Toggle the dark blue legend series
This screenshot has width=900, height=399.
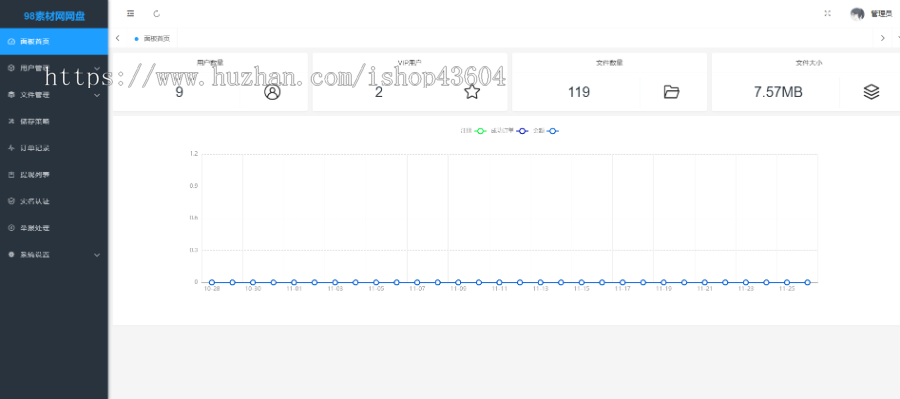[x=510, y=131]
